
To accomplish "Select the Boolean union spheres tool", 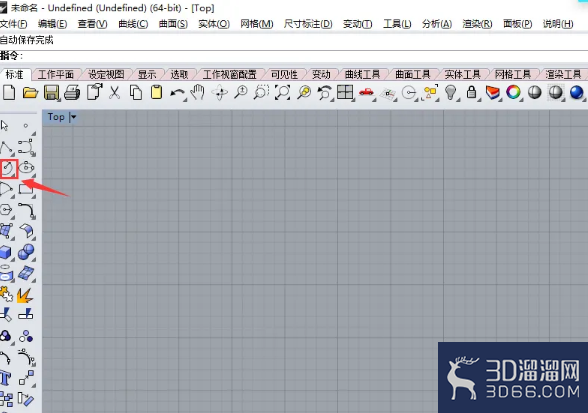I will pos(27,252).
